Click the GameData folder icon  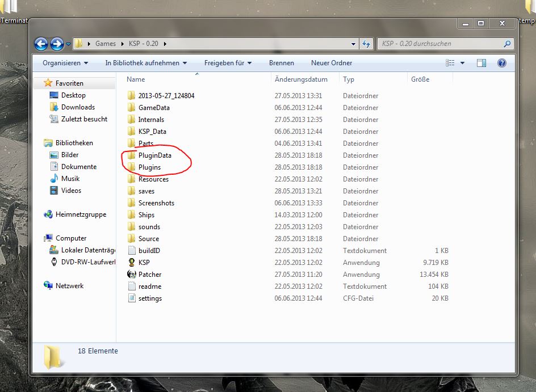pos(131,108)
